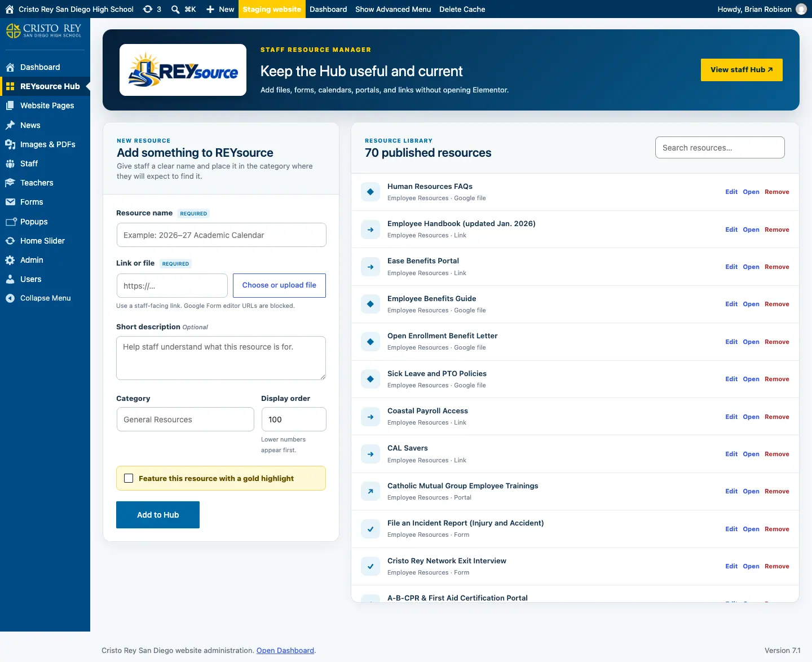The height and width of the screenshot is (662, 812).
Task: Click the diamond icon for Sick Leave and PTO Policies
Action: click(370, 379)
